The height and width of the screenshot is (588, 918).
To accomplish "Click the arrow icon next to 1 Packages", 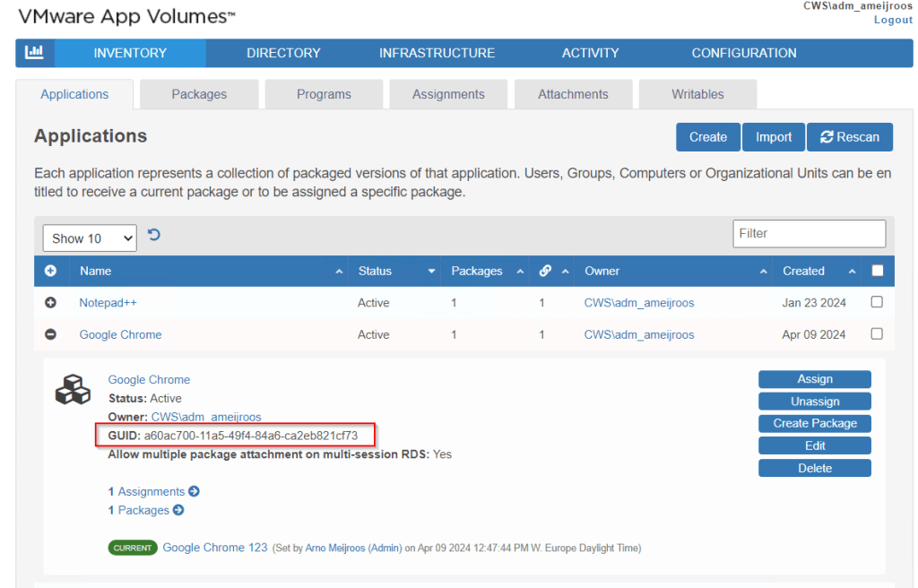I will tap(178, 510).
